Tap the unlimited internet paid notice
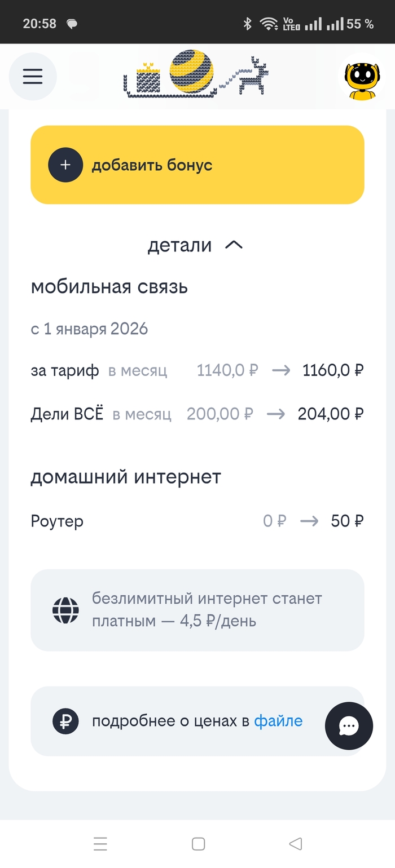 click(x=207, y=610)
